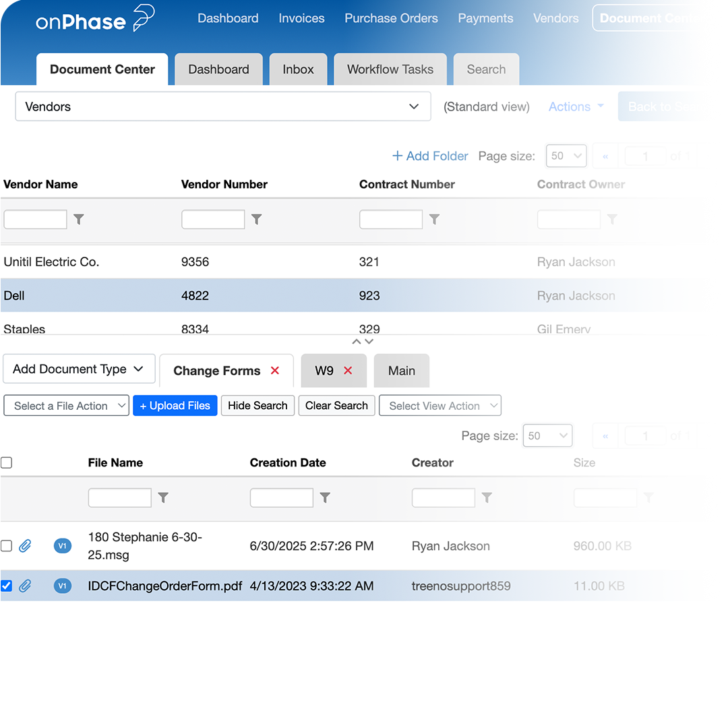728x728 pixels.
Task: Toggle the select-all files checkbox
Action: (7, 463)
